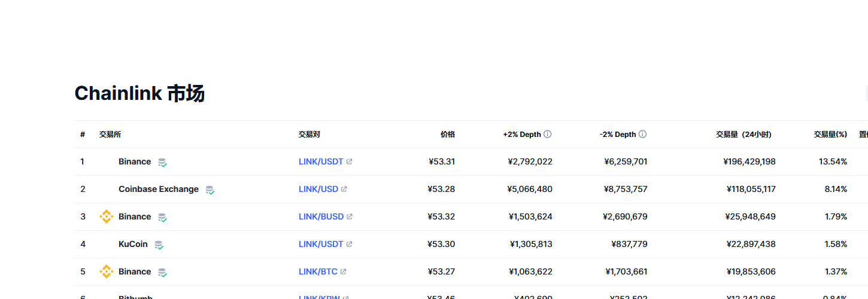
Task: Click the external-link icon next to Binance LINK/USDT
Action: [350, 161]
